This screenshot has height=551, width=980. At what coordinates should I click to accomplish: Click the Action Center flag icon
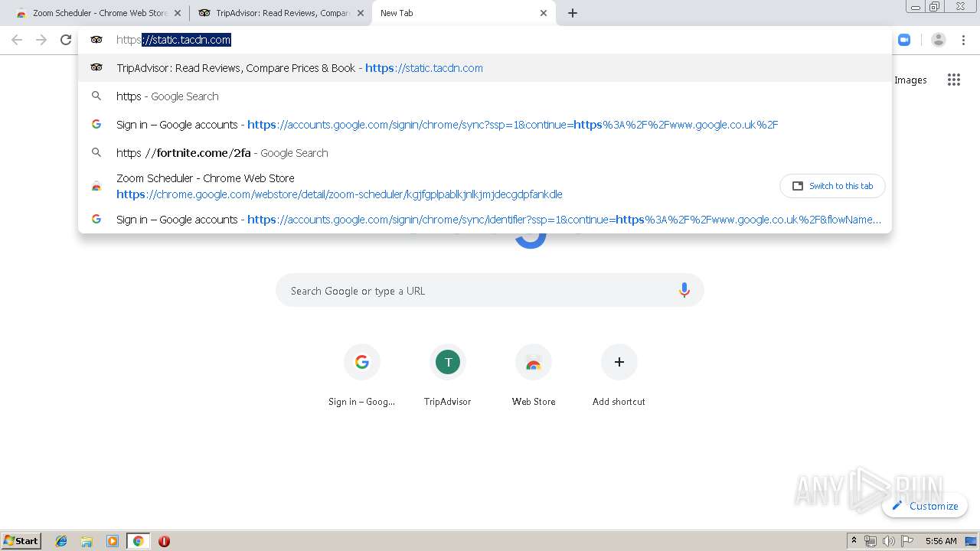(x=907, y=541)
